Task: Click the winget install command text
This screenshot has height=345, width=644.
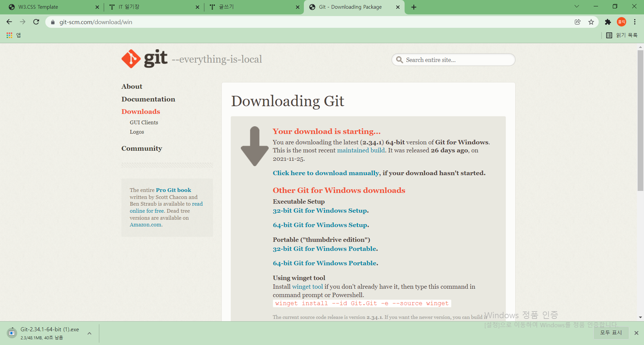Action: click(362, 303)
